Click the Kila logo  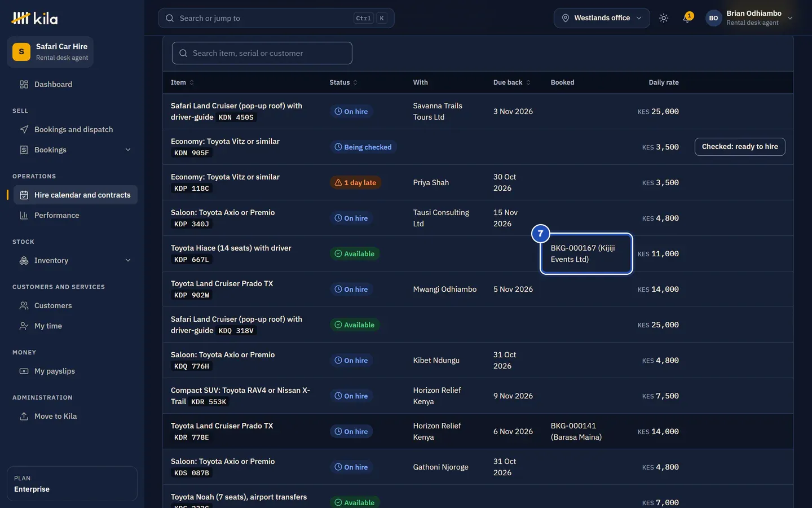(x=34, y=18)
